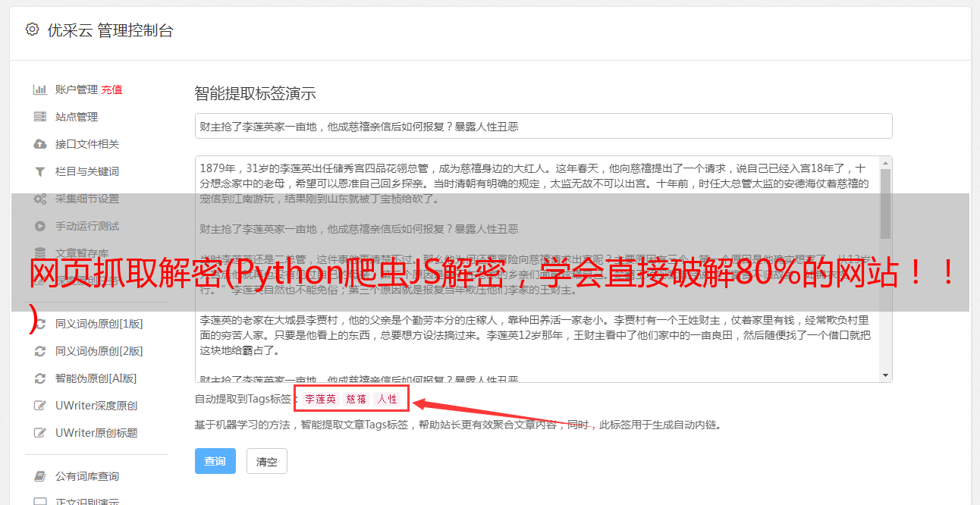Open 智能伪原创[AI版] from the sidebar

coord(96,378)
